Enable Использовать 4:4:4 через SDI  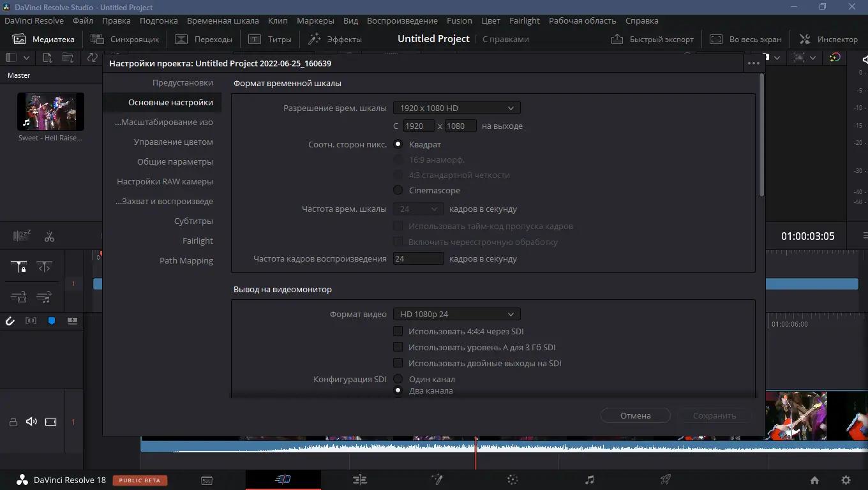[398, 330]
